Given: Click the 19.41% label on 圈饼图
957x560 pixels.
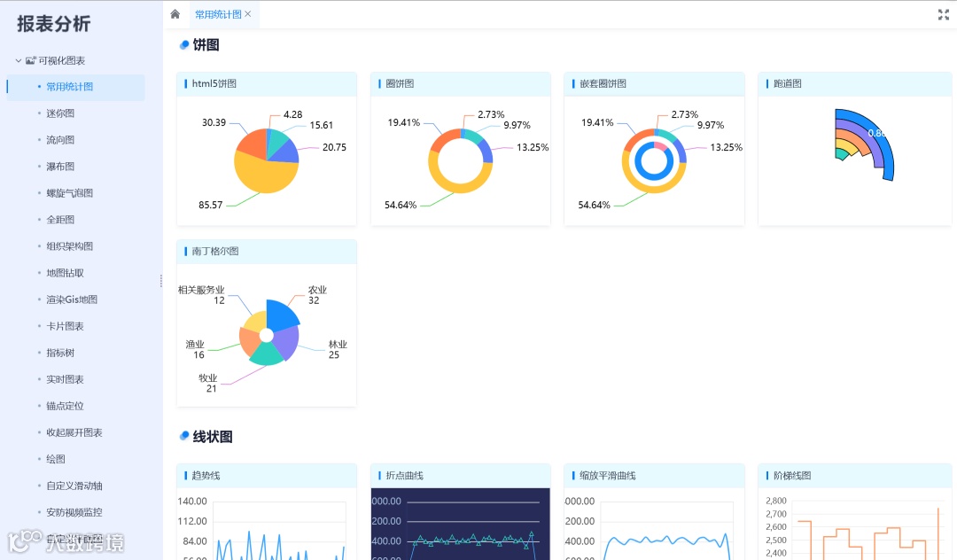Looking at the screenshot, I should (x=404, y=122).
